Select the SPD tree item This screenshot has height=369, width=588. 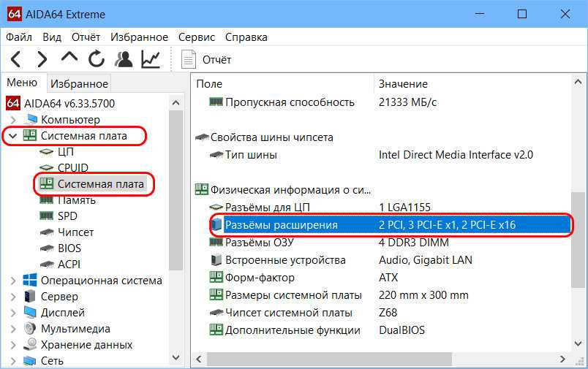[x=67, y=216]
